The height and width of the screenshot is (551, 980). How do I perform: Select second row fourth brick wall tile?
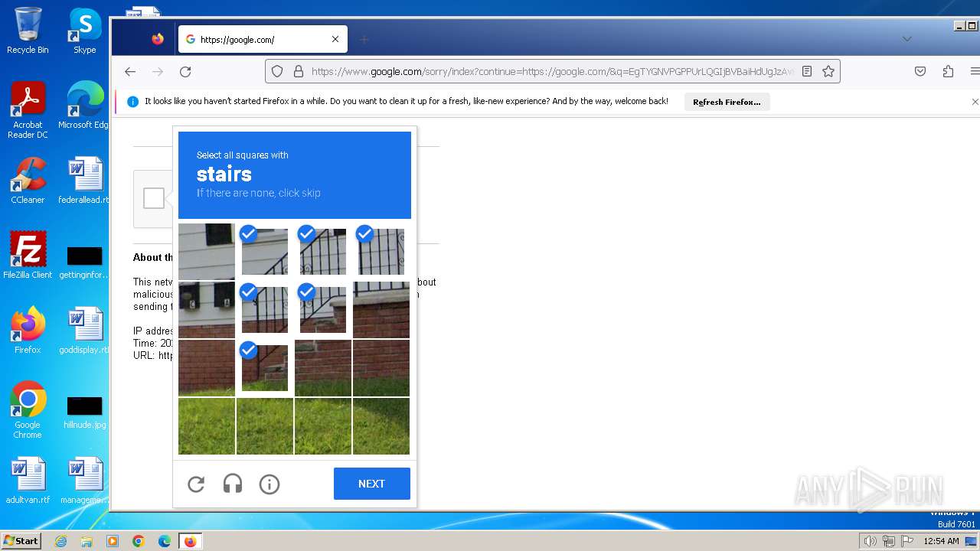381,310
